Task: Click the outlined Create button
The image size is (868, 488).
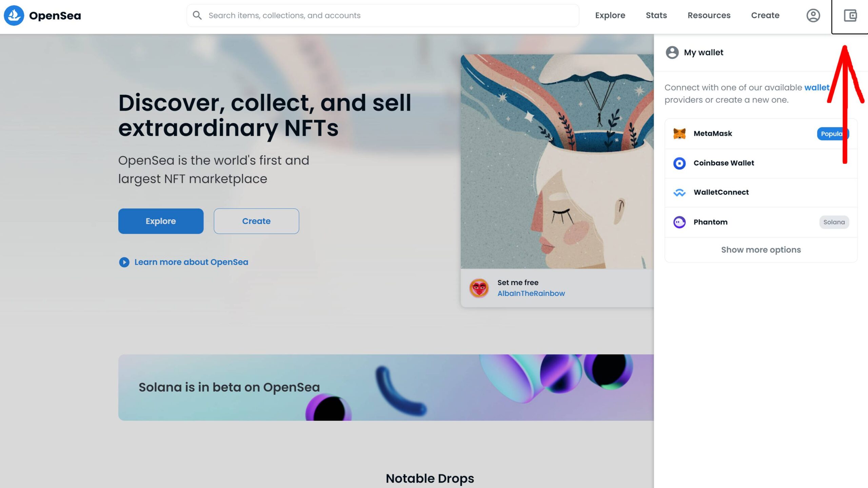Action: 256,221
